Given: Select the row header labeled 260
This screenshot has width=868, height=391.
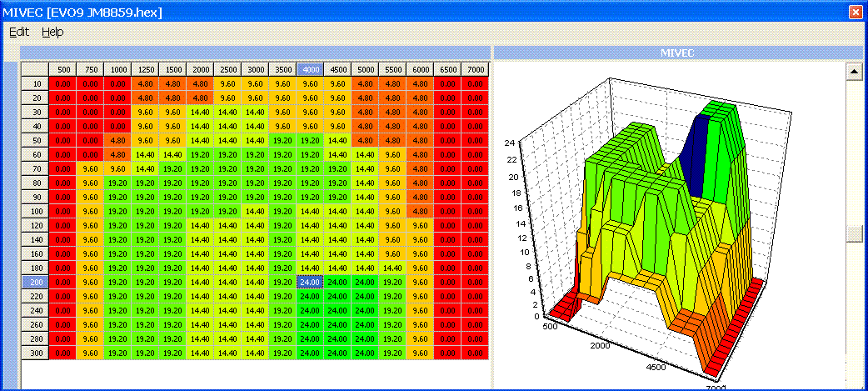Looking at the screenshot, I should point(36,324).
